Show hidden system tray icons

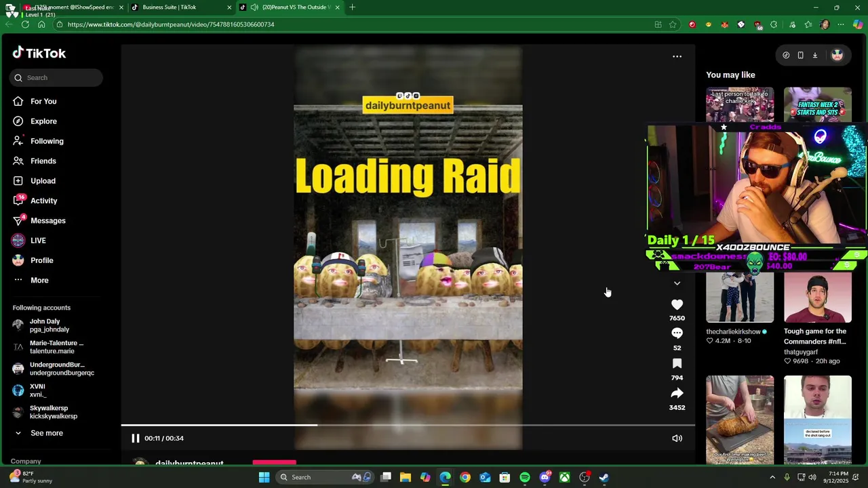tap(772, 477)
